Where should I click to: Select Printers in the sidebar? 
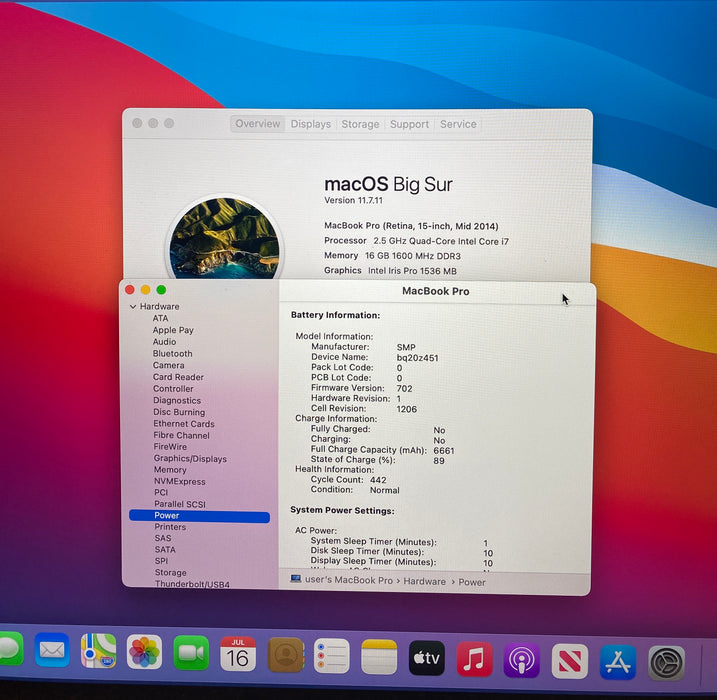click(170, 527)
